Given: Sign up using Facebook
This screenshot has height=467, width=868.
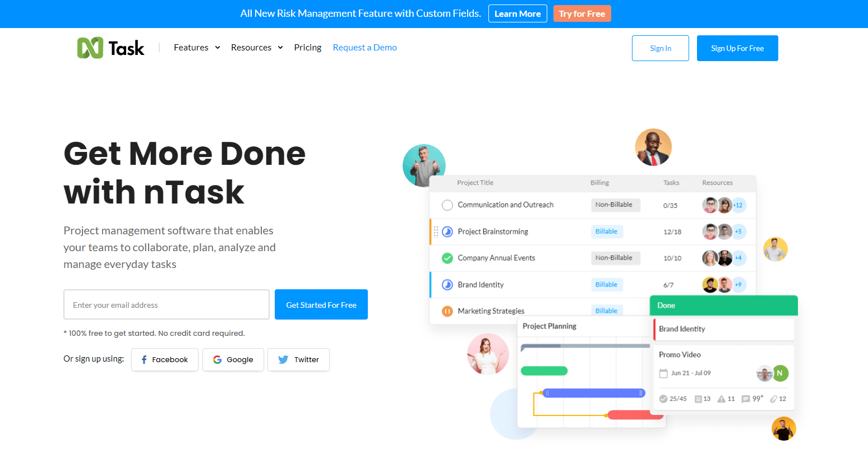Looking at the screenshot, I should [x=165, y=359].
